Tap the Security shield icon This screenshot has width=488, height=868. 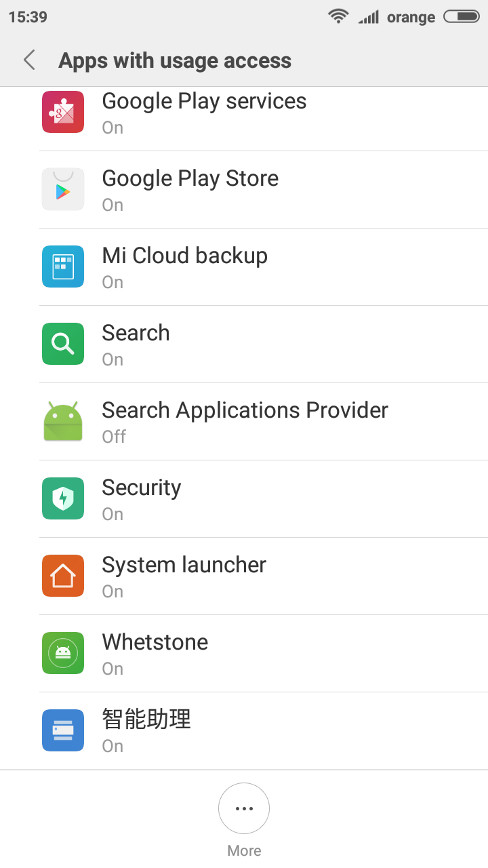coord(63,498)
